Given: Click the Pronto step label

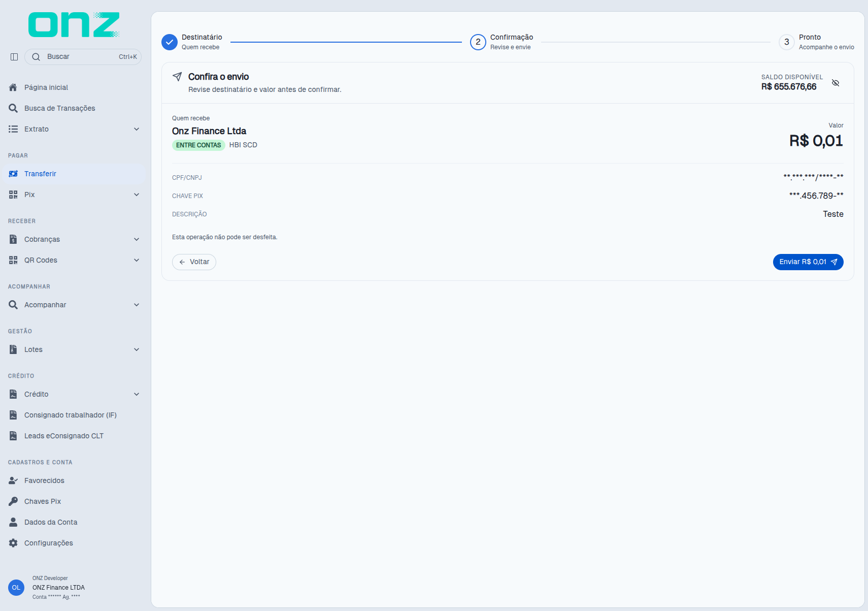Looking at the screenshot, I should coord(810,37).
